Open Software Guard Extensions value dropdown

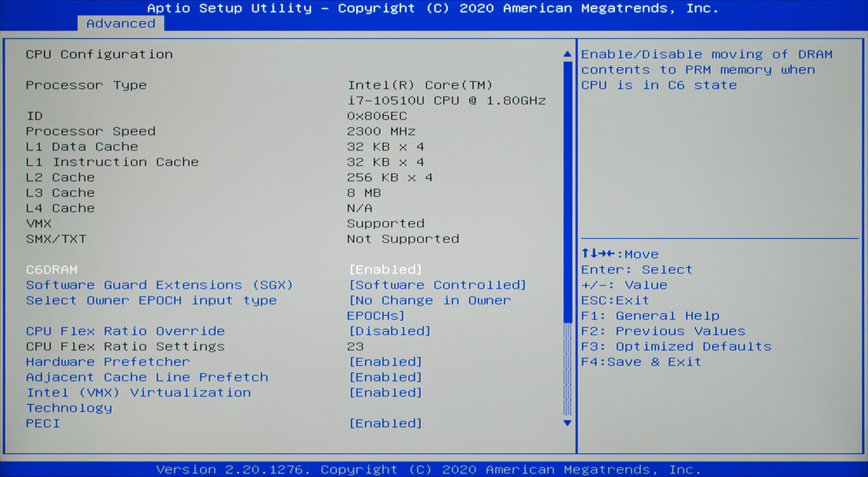(437, 285)
